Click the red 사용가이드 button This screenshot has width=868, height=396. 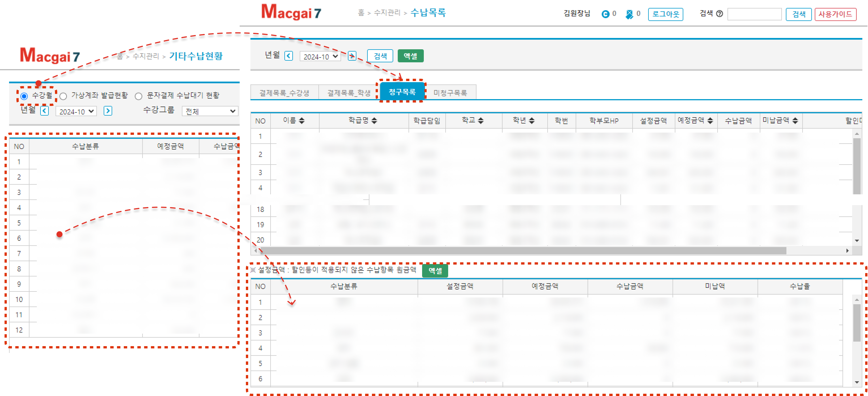pyautogui.click(x=835, y=14)
